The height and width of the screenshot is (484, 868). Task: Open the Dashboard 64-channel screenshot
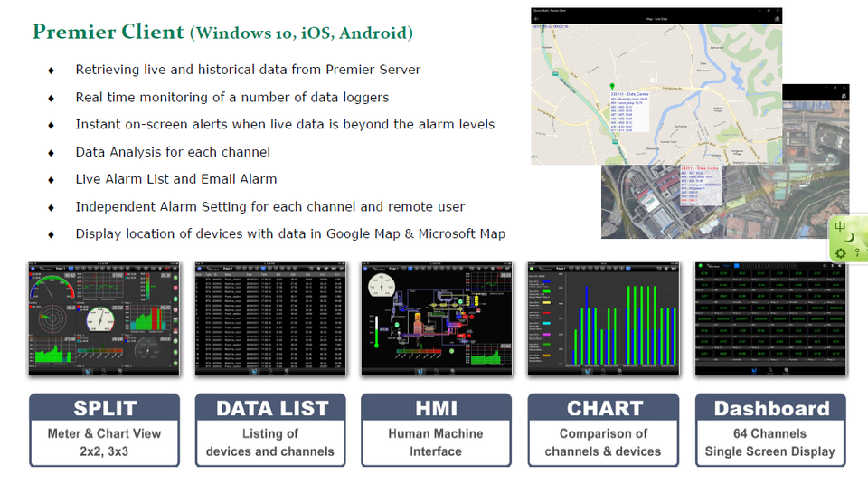point(770,319)
